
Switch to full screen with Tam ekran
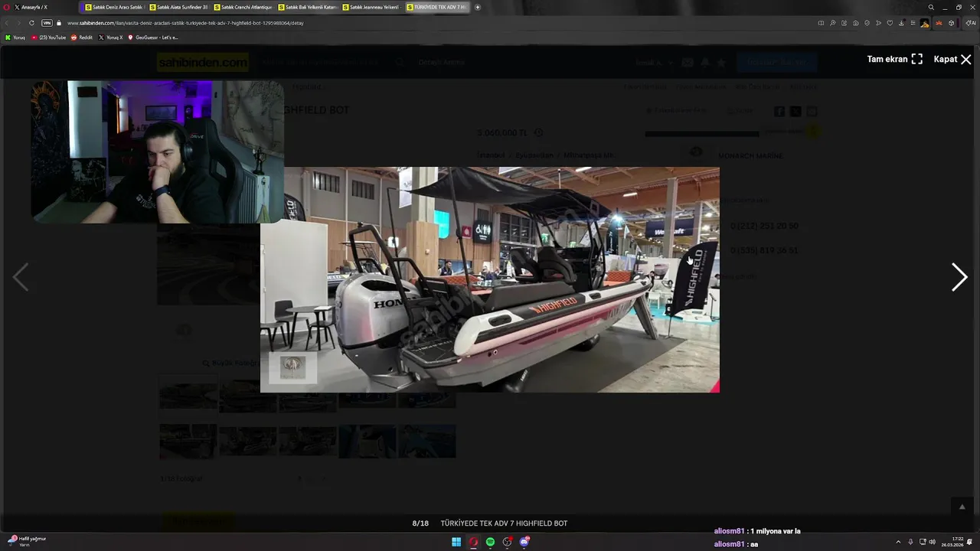coord(894,59)
